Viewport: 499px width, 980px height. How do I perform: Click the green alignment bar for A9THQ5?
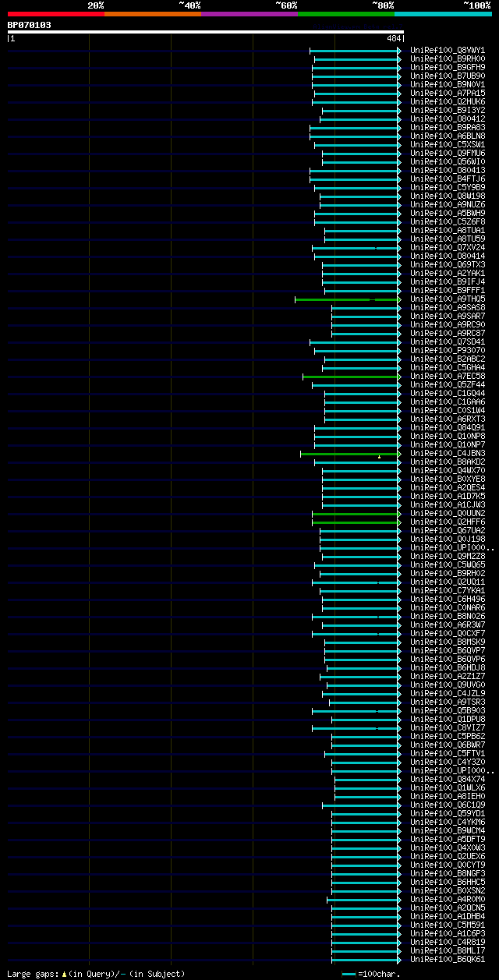[x=348, y=299]
